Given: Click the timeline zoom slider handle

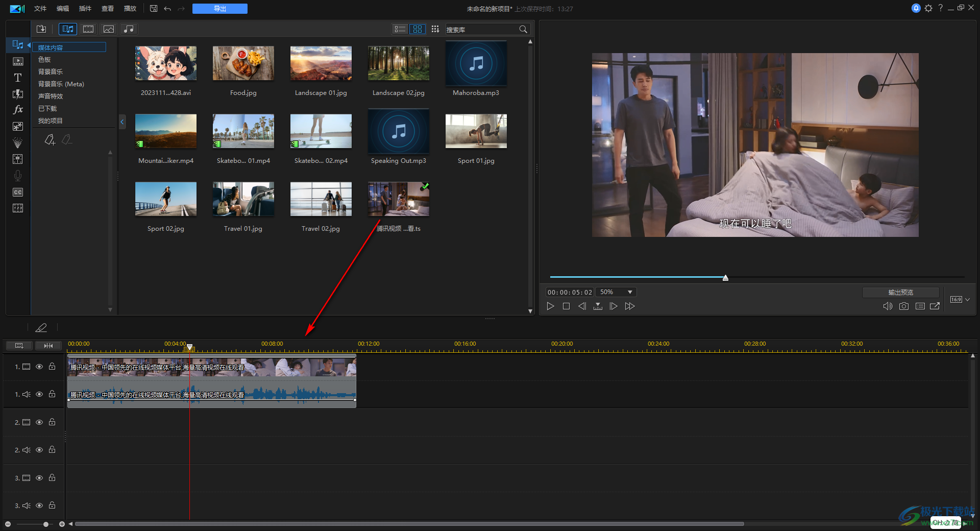Looking at the screenshot, I should [46, 524].
